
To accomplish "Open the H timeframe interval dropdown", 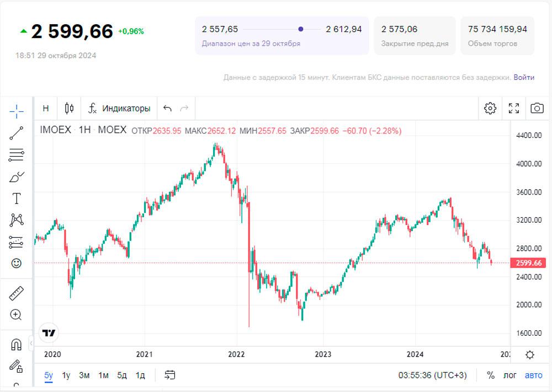I will tap(46, 109).
